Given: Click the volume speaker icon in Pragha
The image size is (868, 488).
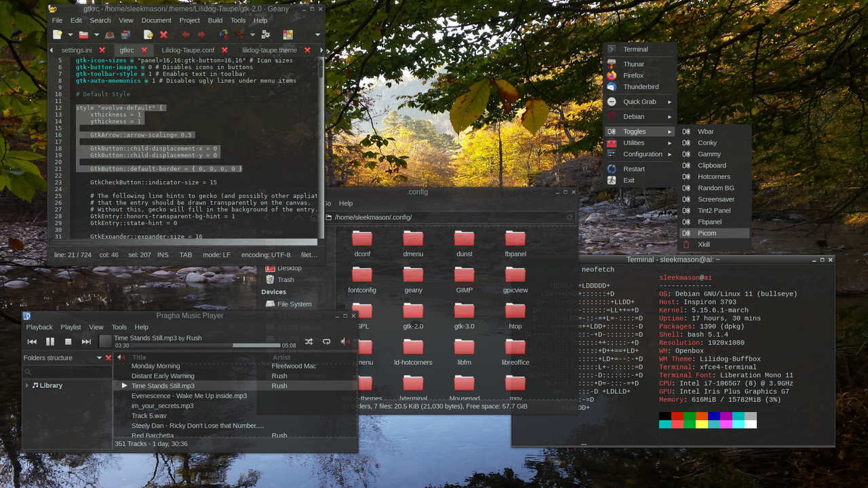Looking at the screenshot, I should [x=344, y=342].
